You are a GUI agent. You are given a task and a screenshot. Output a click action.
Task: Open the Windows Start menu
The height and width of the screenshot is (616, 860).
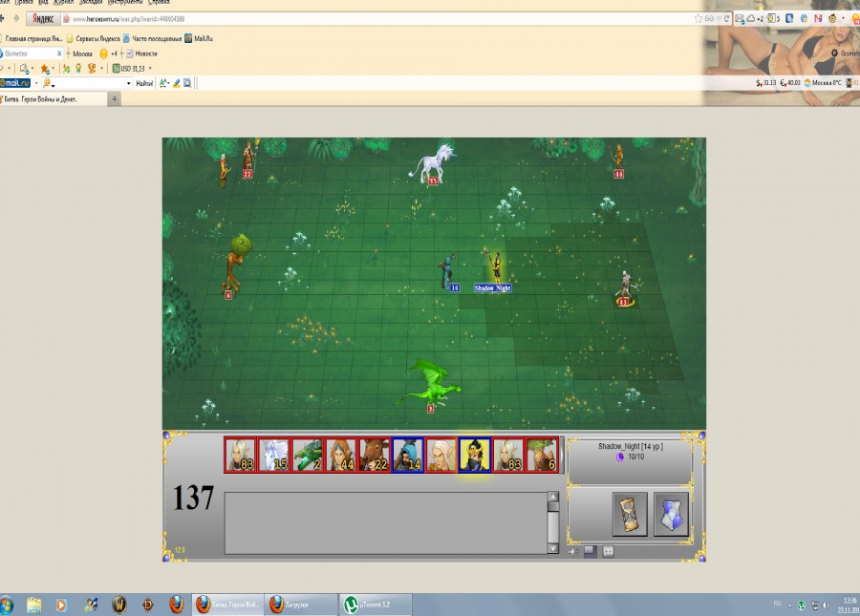(x=6, y=605)
